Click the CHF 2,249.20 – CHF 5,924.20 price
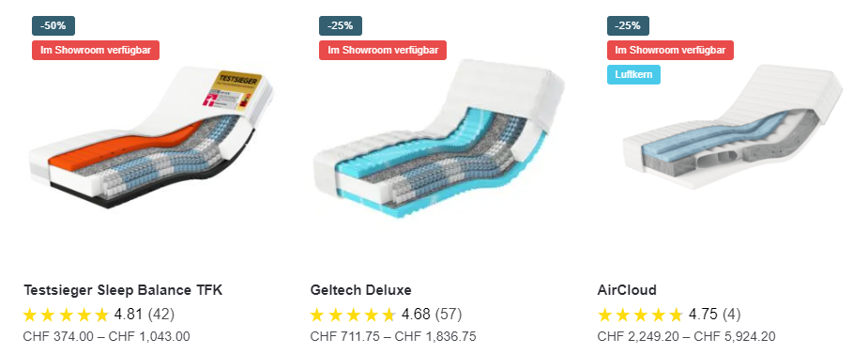Image resolution: width=868 pixels, height=354 pixels. click(687, 336)
